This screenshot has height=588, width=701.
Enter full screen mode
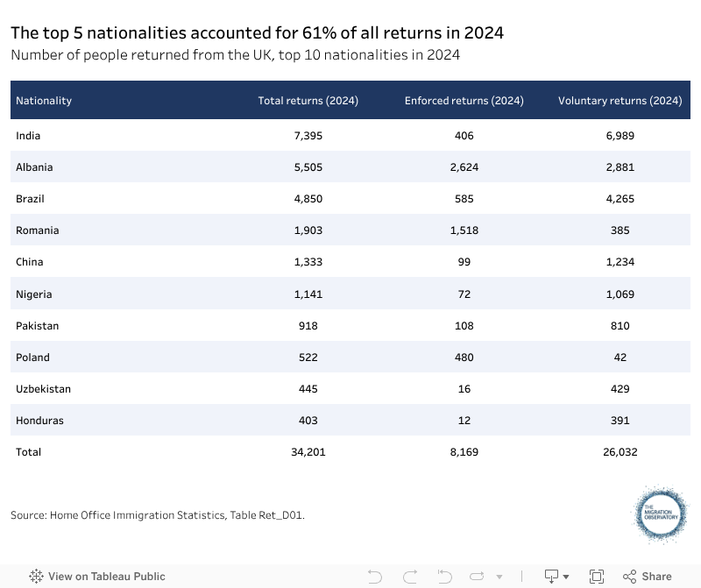pos(597,576)
